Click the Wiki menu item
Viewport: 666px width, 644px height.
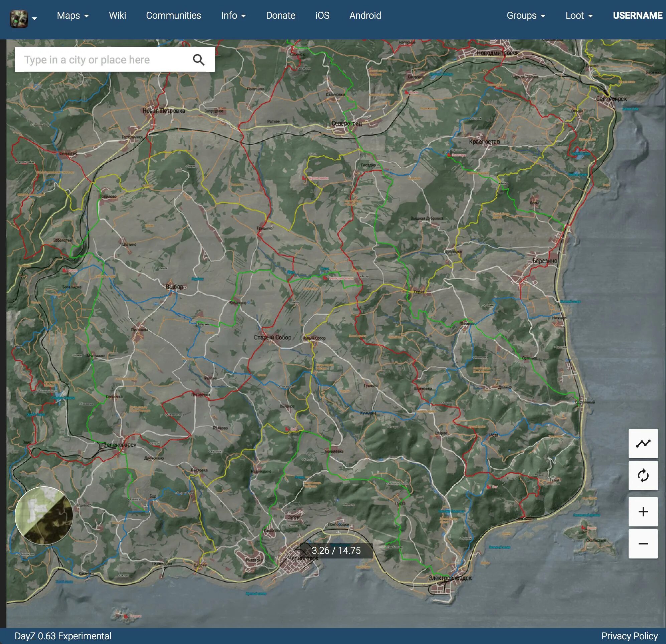coord(117,15)
